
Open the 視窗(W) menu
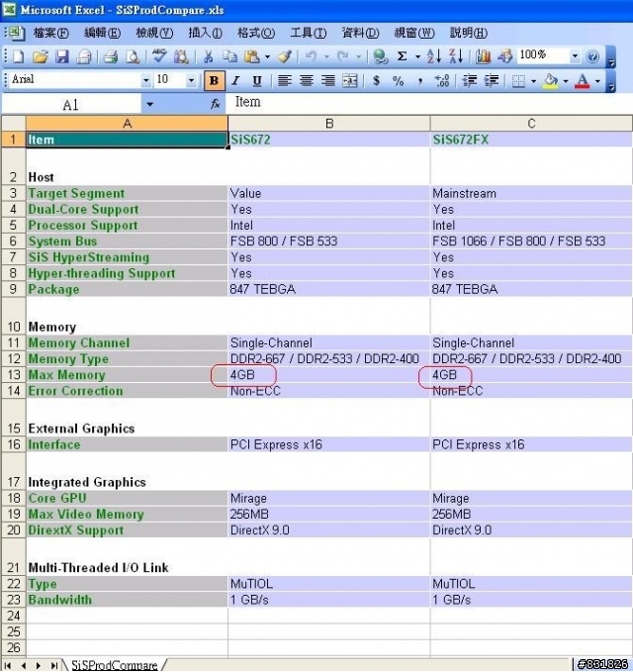tap(414, 33)
